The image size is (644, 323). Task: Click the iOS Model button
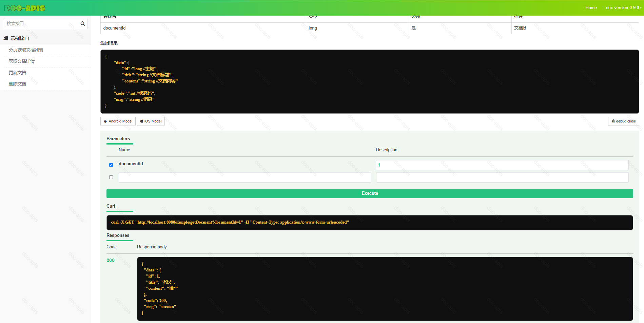151,121
